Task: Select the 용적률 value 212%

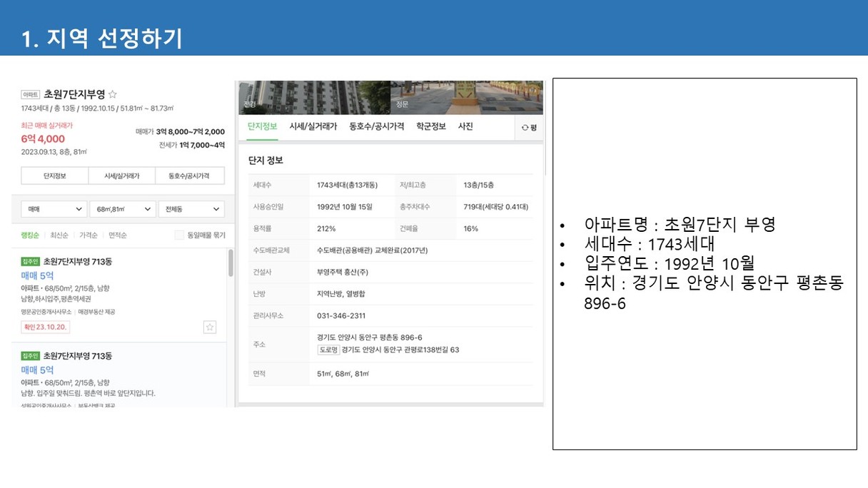Action: [326, 229]
